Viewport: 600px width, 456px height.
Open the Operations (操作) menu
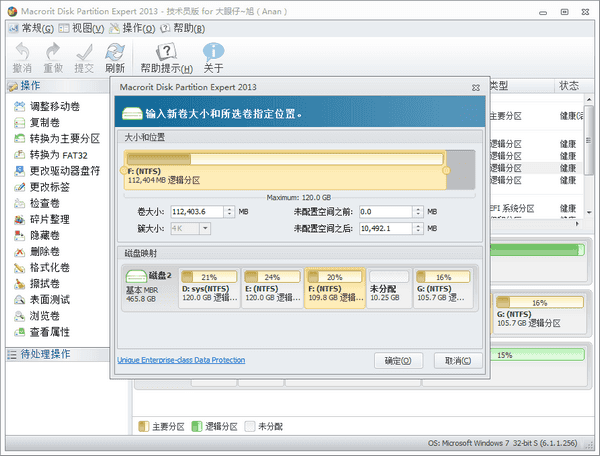tap(132, 28)
